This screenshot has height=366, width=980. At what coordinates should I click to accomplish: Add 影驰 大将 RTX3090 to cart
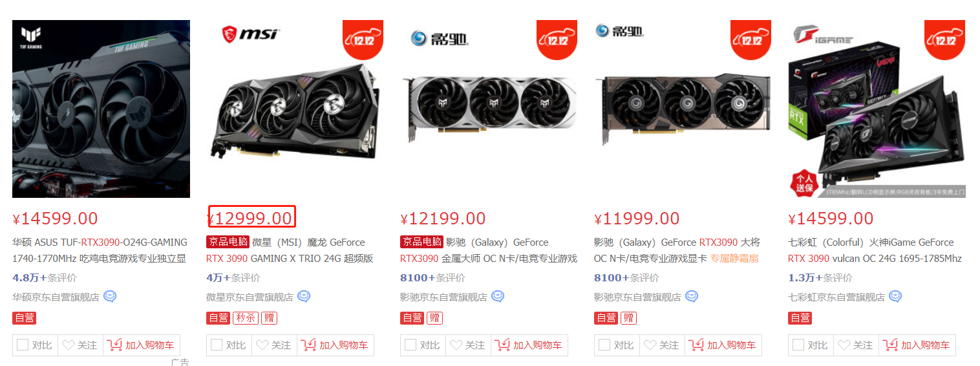pos(723,345)
